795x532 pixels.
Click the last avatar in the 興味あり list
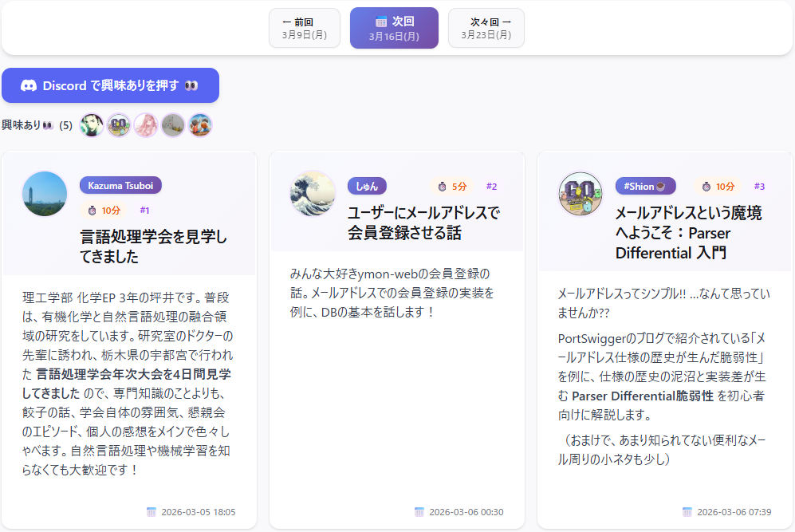[199, 125]
